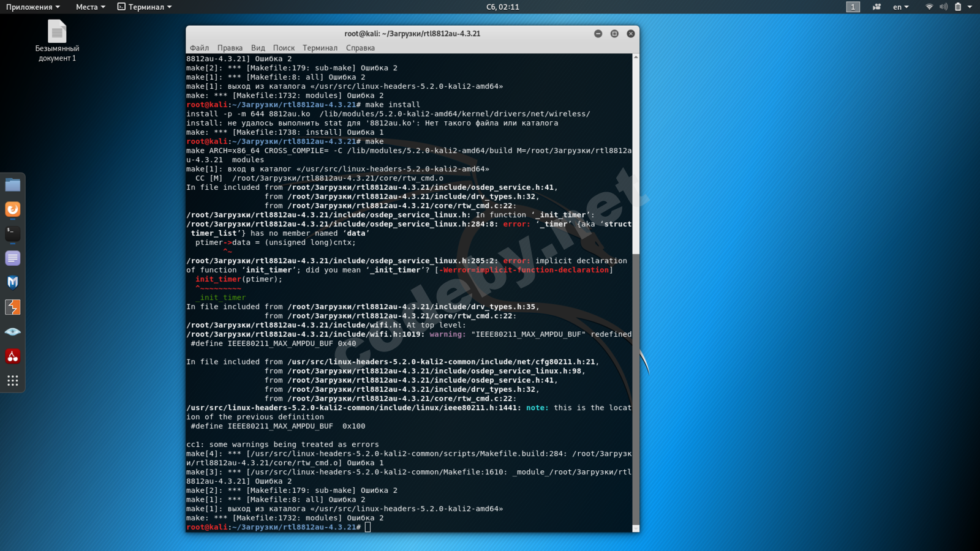The width and height of the screenshot is (980, 551).
Task: Select the desktop file Безымянный документ 1
Action: coord(57,40)
